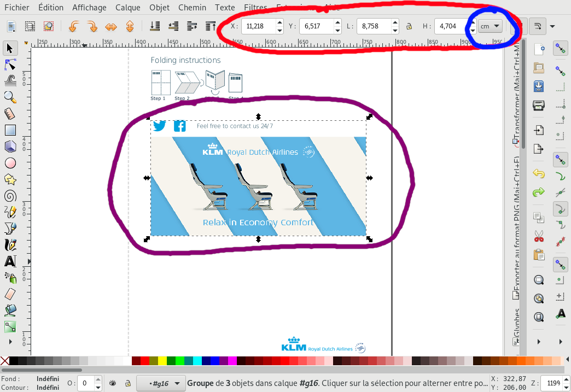
Task: Open the cm units dropdown
Action: tap(490, 26)
